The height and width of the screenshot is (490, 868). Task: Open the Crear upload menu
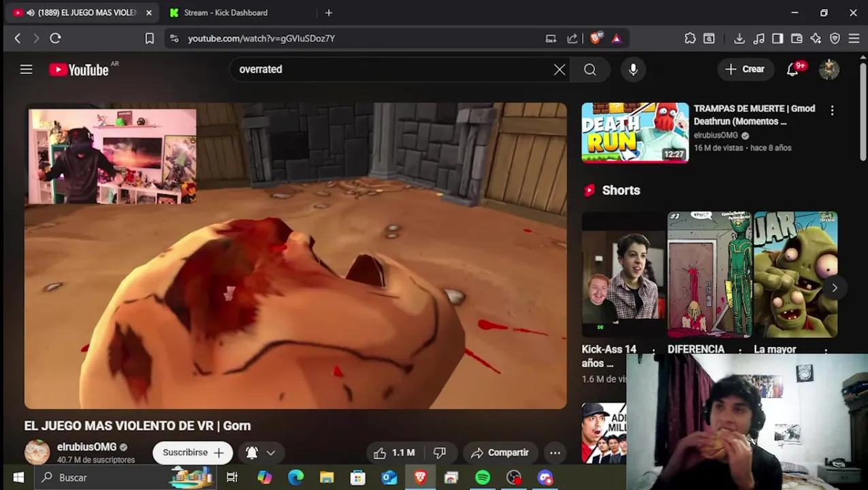pyautogui.click(x=745, y=69)
